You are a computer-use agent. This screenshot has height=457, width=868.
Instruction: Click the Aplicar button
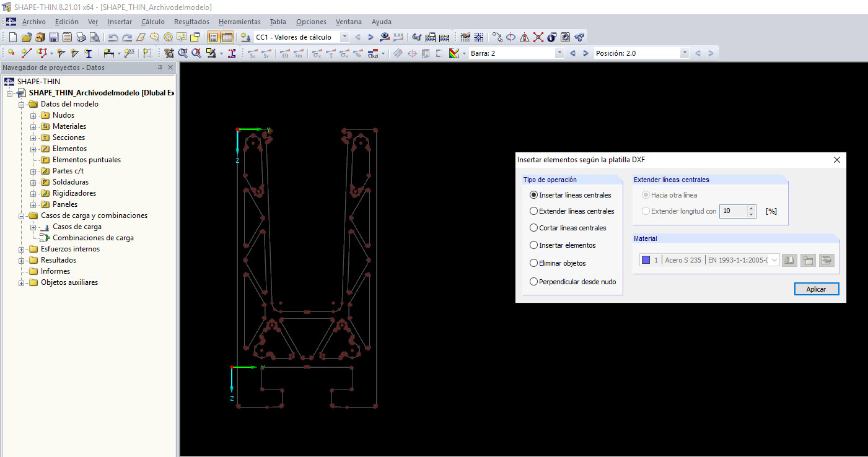[x=817, y=289]
